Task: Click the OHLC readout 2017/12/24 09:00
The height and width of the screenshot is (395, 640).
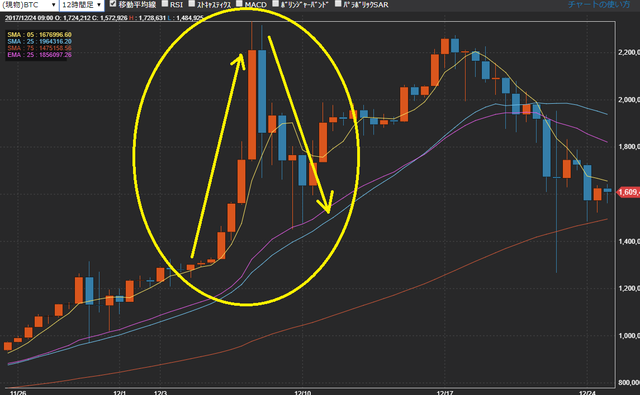Action: click(x=104, y=18)
